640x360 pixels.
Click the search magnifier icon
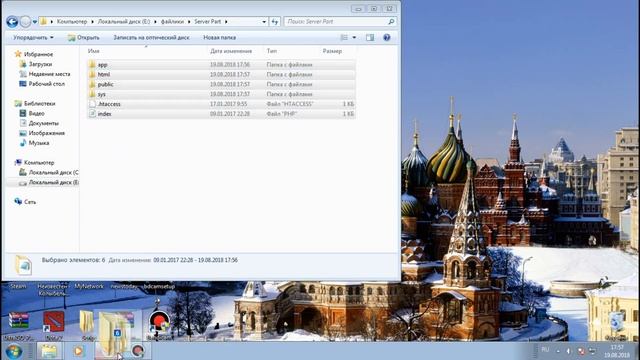point(391,22)
